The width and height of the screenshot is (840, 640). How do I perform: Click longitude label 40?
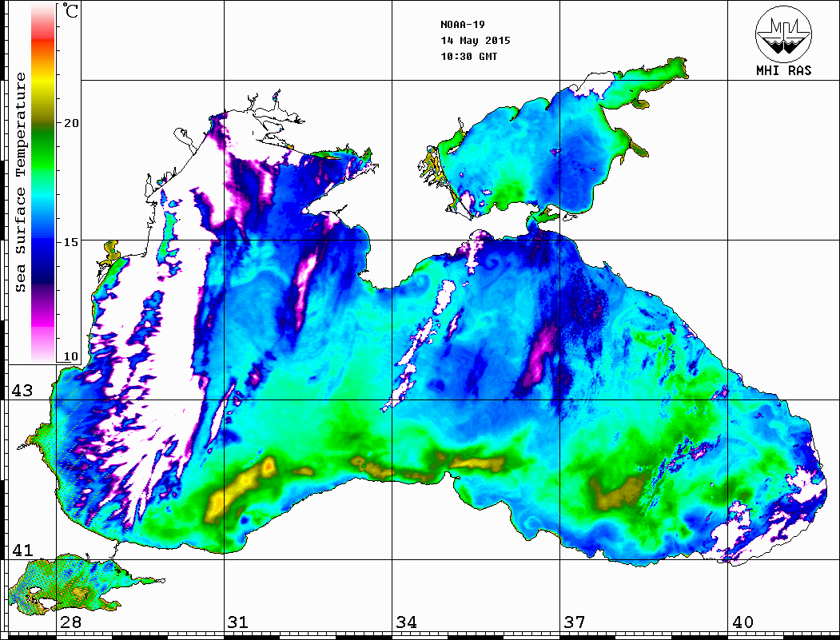coord(742,622)
